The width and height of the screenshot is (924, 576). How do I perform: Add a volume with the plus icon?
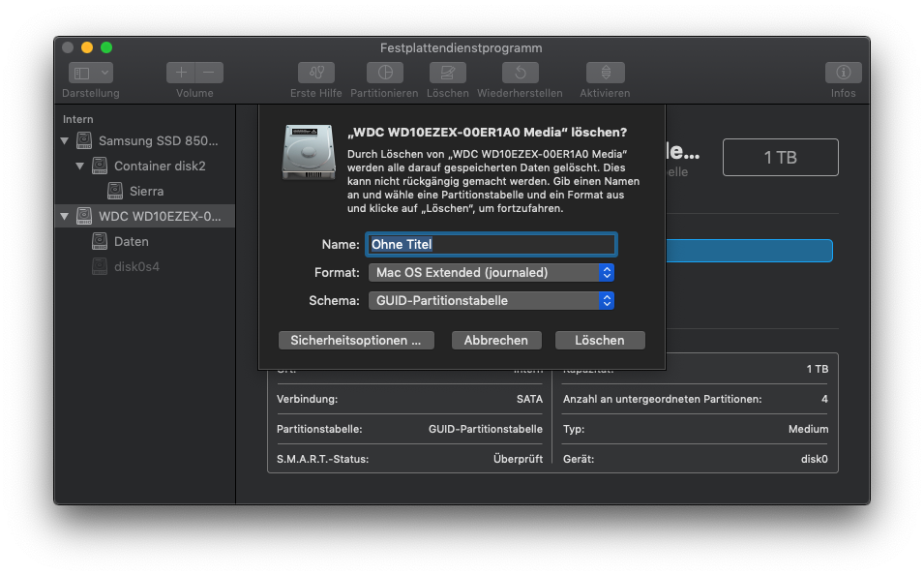click(181, 73)
